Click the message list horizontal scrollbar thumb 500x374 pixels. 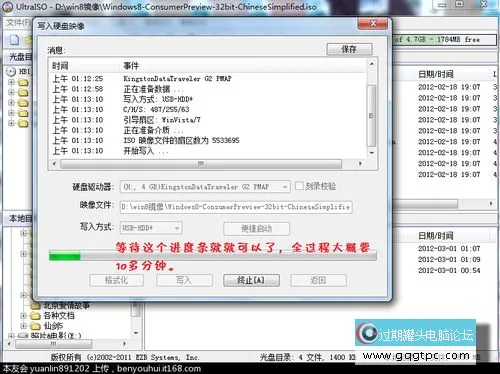click(x=201, y=164)
